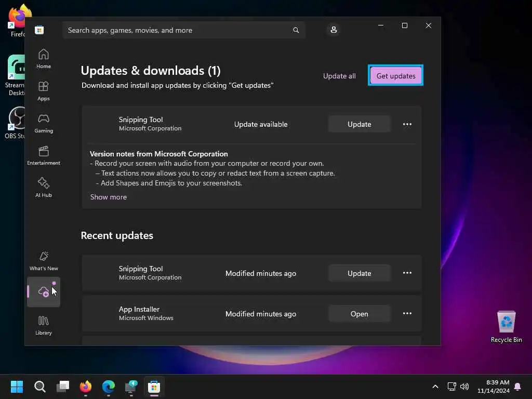Open the Entertainment section
The image size is (532, 399).
tap(44, 155)
